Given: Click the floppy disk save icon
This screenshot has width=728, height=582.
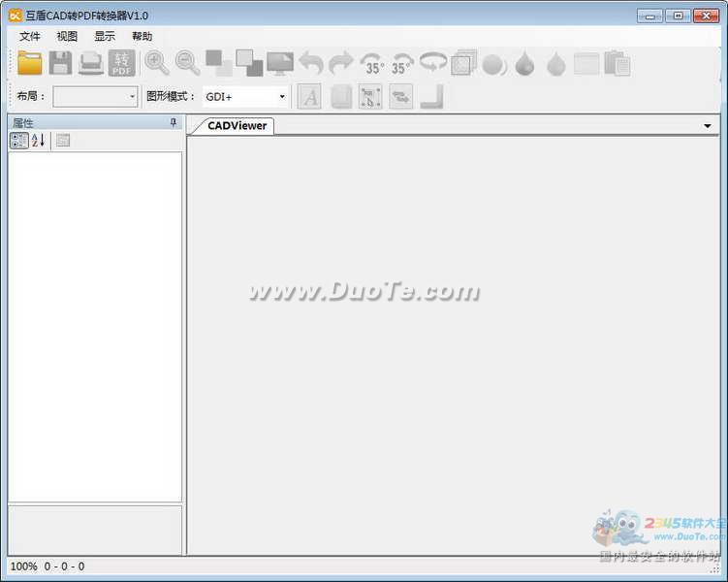Looking at the screenshot, I should tap(60, 63).
